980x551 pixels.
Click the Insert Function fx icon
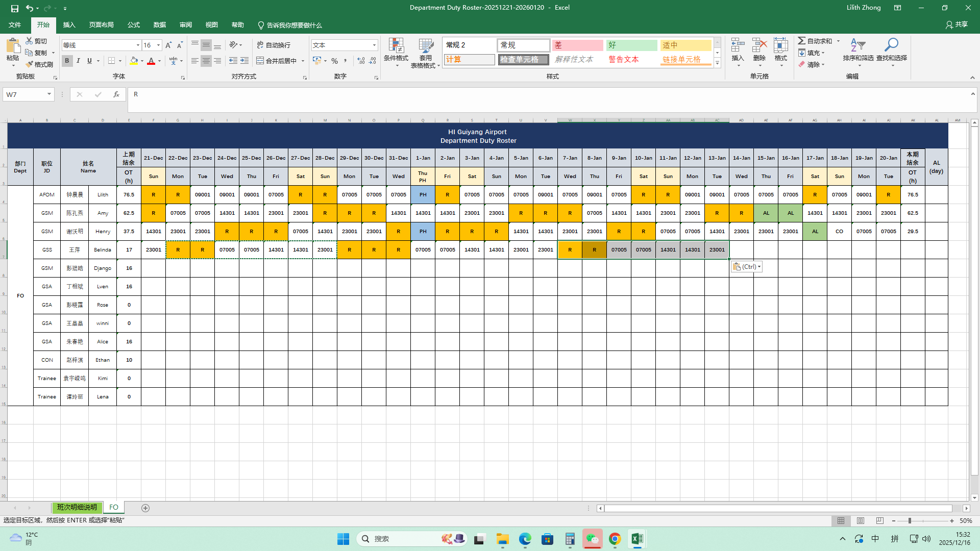pyautogui.click(x=116, y=94)
